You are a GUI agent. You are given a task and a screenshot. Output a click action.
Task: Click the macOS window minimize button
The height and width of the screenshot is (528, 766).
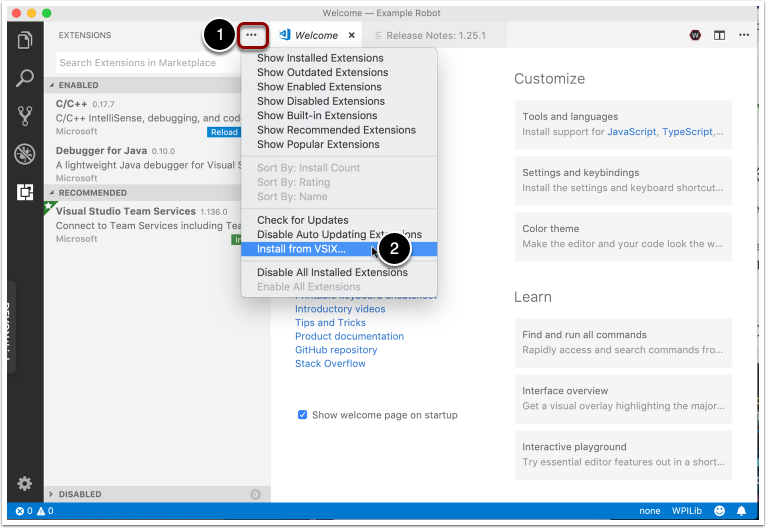tap(31, 13)
